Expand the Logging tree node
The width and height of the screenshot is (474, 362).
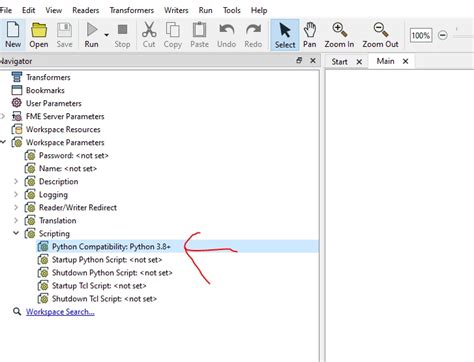(x=16, y=194)
